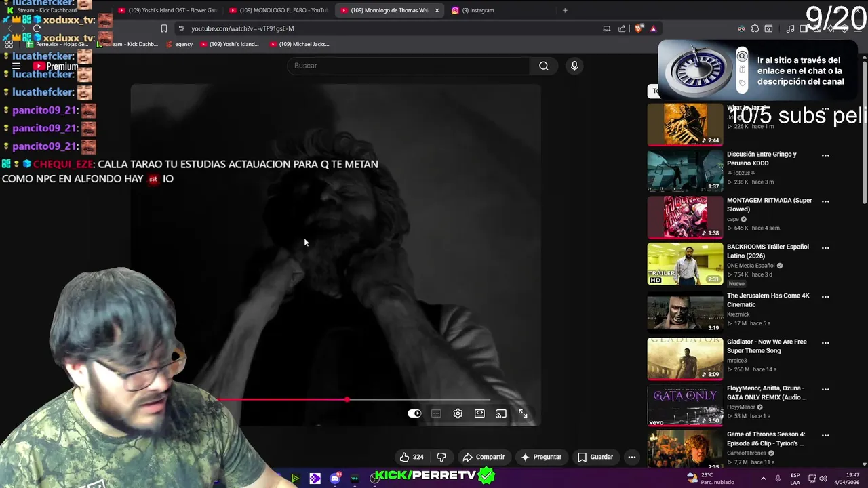The height and width of the screenshot is (488, 868).
Task: Click the Compartir button
Action: click(x=484, y=457)
